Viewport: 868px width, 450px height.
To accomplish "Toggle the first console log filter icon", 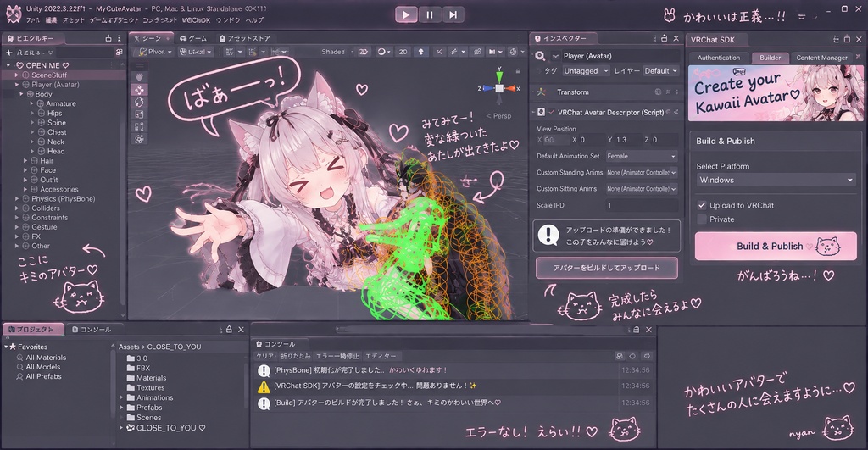I will [620, 356].
